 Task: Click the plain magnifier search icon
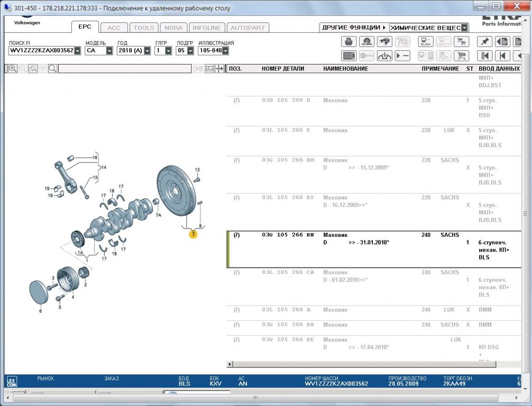[52, 69]
